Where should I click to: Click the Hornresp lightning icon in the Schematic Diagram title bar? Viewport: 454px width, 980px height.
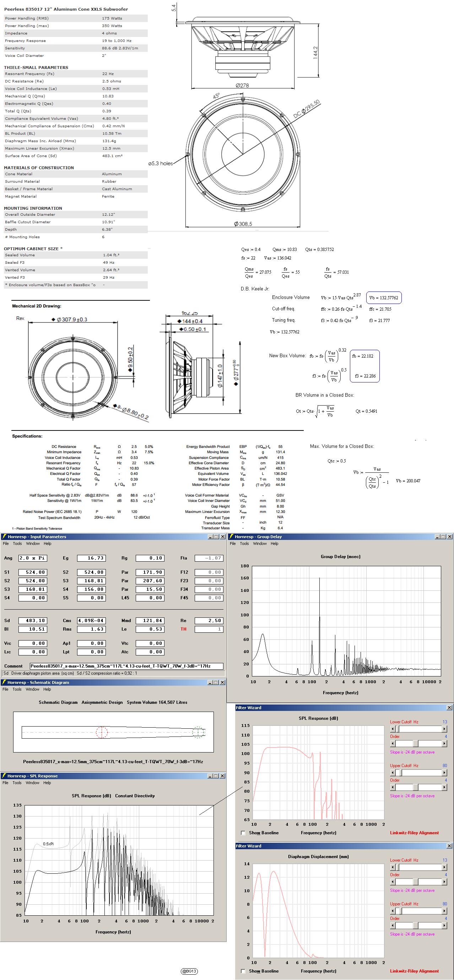[x=4, y=682]
